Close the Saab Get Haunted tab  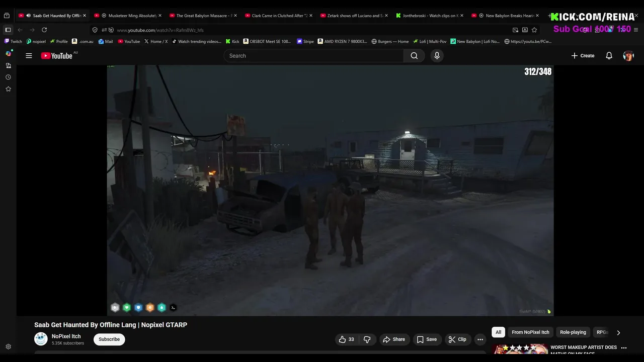85,16
